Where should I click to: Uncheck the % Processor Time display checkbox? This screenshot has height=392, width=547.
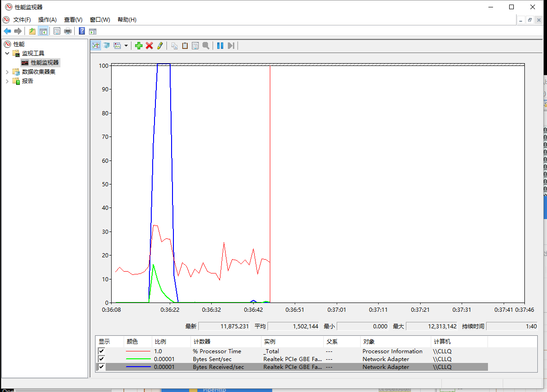point(101,351)
